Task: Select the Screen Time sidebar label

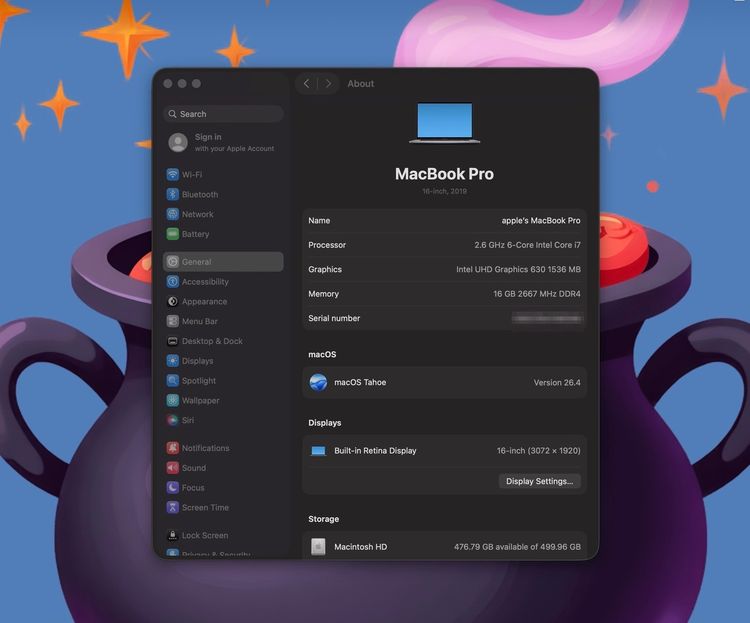Action: click(205, 507)
